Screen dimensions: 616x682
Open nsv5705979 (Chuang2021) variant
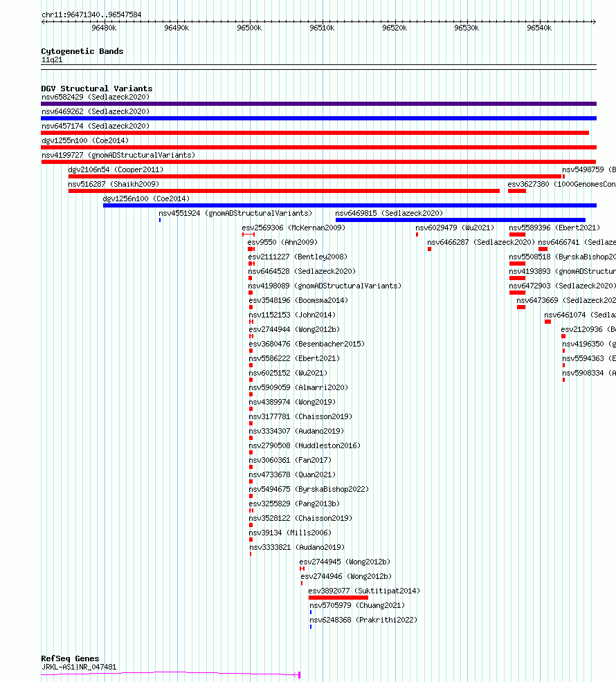pos(357,605)
